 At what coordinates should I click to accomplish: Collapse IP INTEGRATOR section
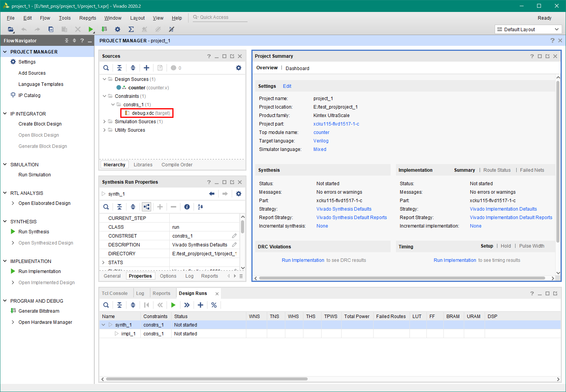tap(5, 114)
